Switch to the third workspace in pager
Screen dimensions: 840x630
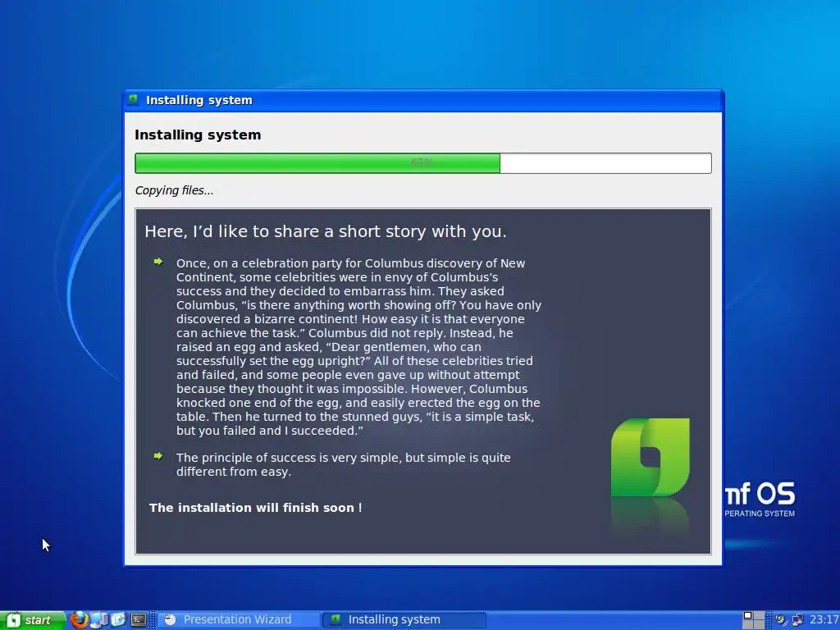click(x=748, y=624)
